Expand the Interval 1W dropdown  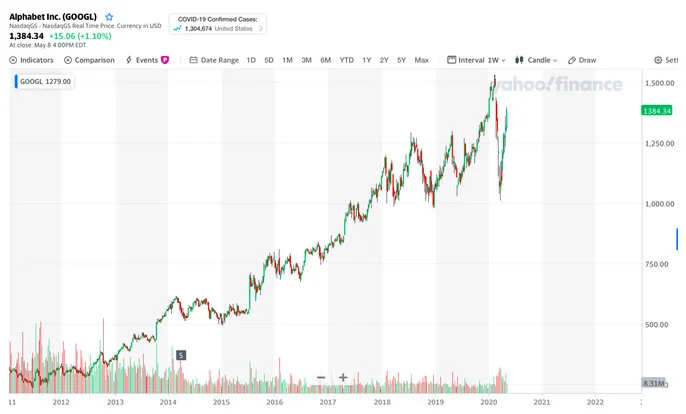(476, 60)
